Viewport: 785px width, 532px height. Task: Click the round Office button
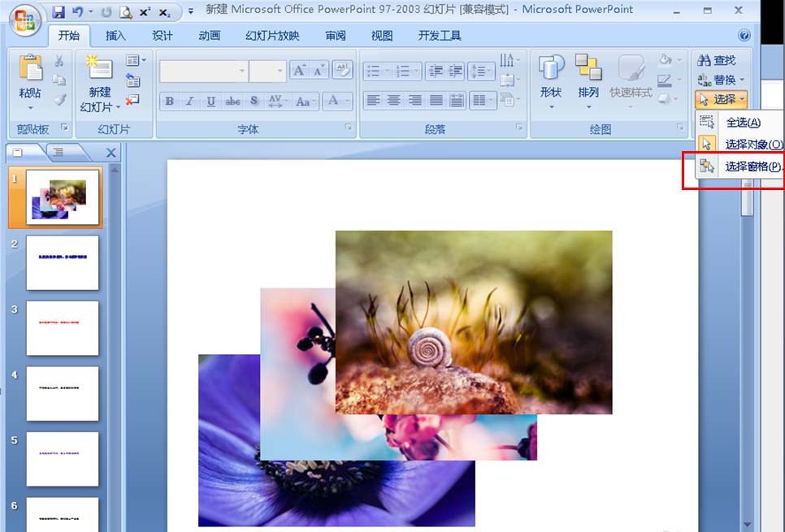25,20
